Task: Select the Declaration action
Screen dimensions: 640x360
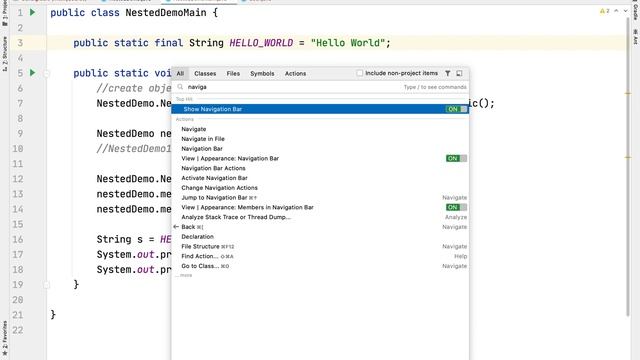Action: click(x=320, y=237)
